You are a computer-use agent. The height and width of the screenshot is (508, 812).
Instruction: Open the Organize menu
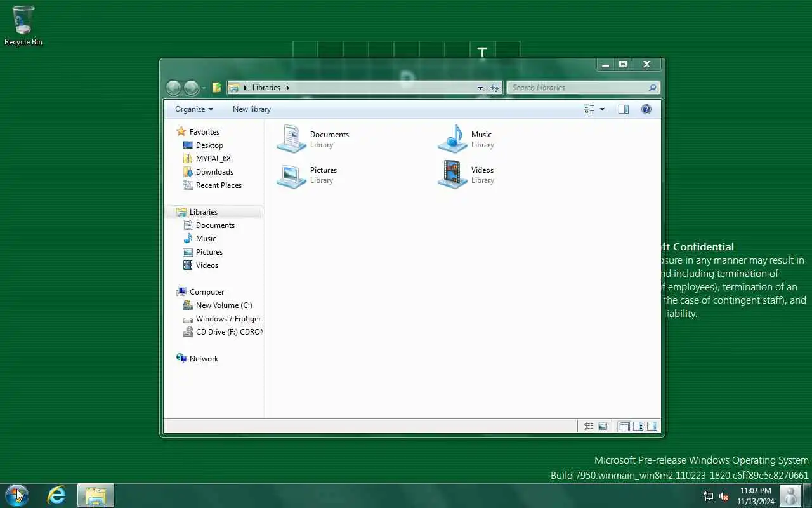coord(194,109)
